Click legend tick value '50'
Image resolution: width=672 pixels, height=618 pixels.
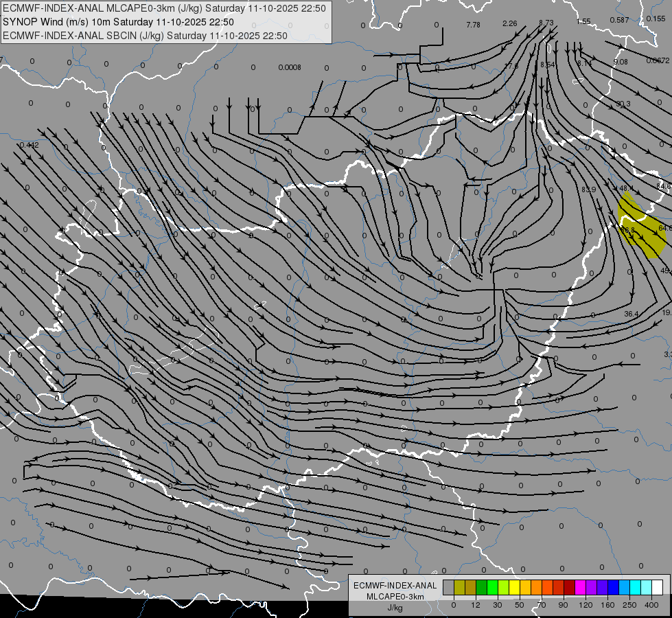click(x=520, y=605)
